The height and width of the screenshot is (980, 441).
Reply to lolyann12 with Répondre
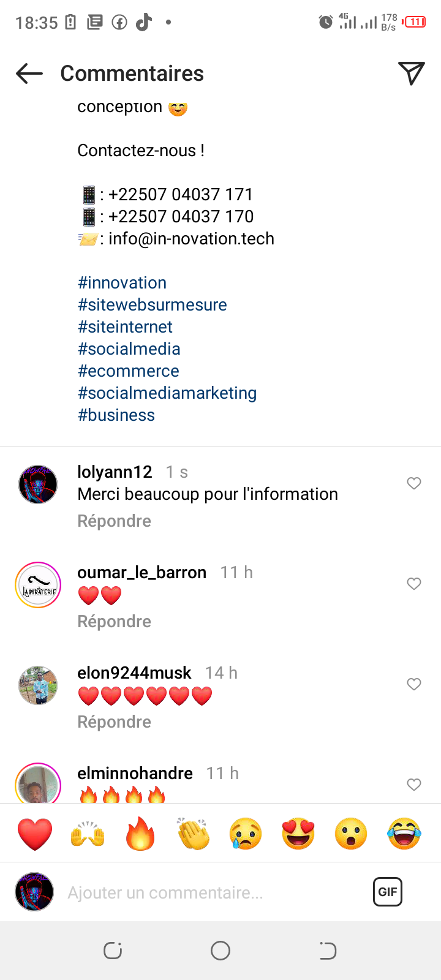click(114, 521)
